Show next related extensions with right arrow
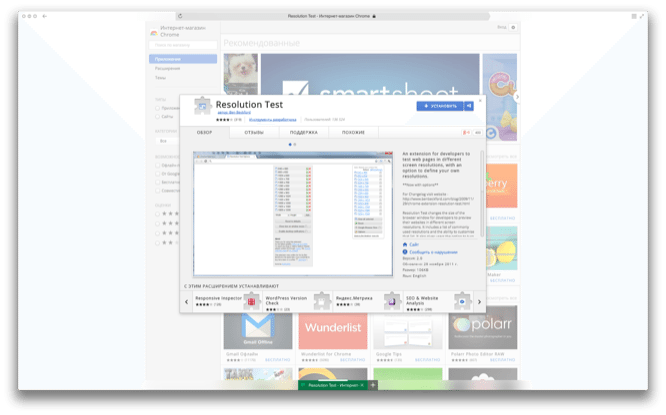Image resolution: width=666 pixels, height=415 pixels. click(479, 302)
